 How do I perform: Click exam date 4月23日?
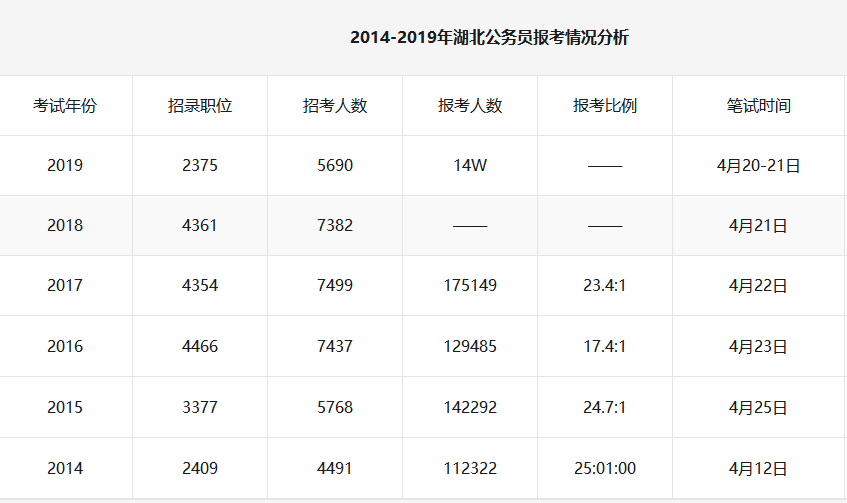click(x=758, y=346)
